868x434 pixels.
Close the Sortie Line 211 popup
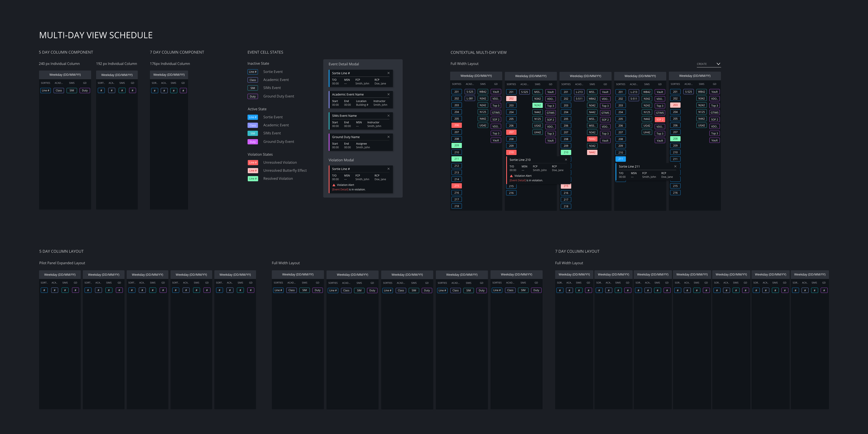point(675,166)
